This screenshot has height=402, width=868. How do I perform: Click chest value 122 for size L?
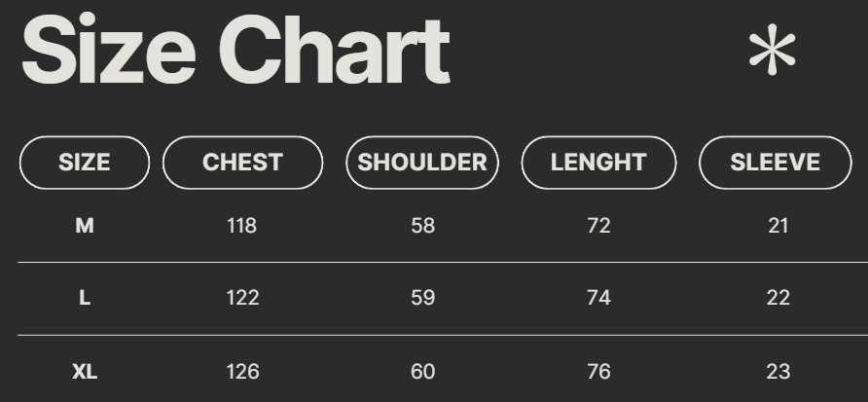pyautogui.click(x=242, y=298)
